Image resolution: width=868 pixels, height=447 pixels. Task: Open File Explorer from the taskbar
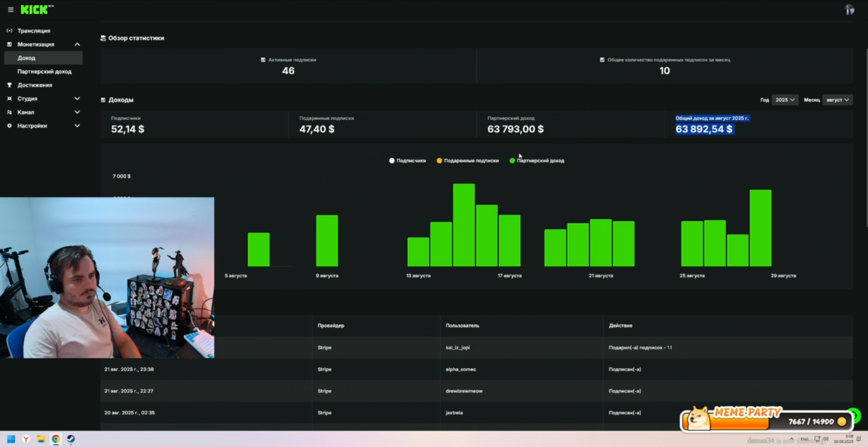point(41,439)
